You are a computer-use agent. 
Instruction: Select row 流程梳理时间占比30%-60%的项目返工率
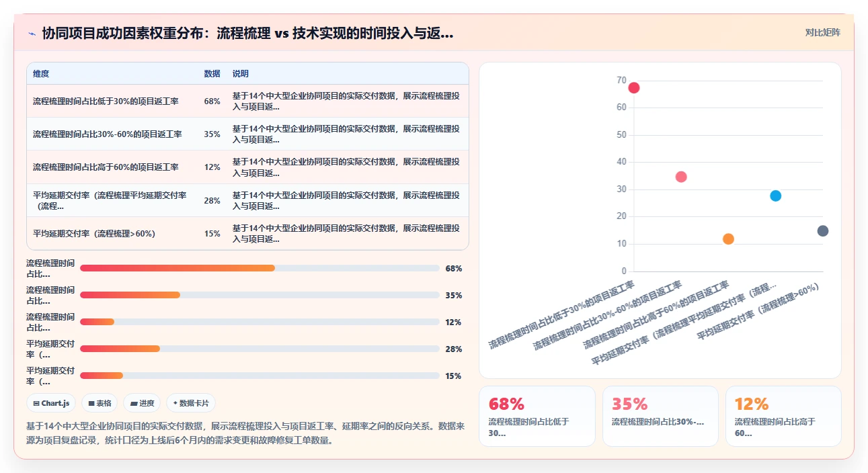click(x=247, y=134)
